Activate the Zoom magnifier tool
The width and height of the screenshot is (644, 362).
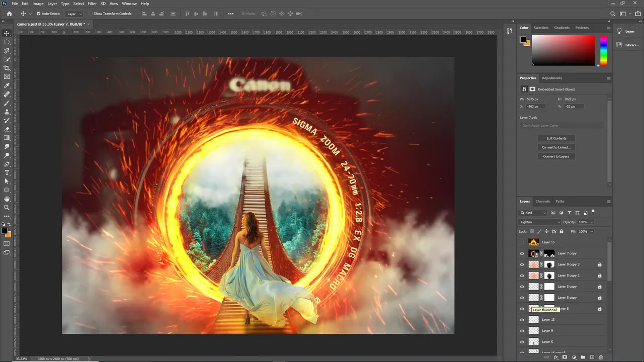point(7,207)
